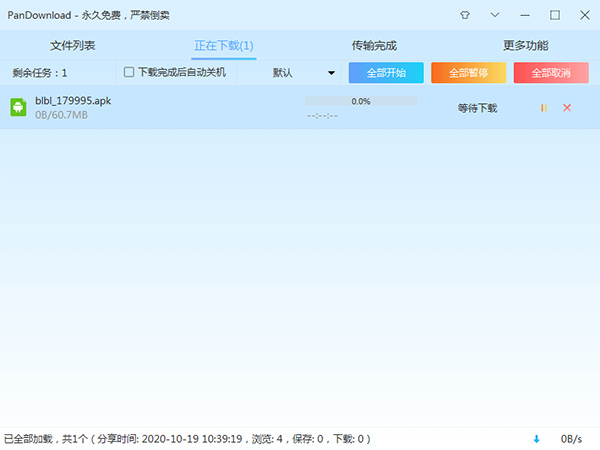Maximize the PanDownload window
600x450 pixels.
(x=554, y=15)
